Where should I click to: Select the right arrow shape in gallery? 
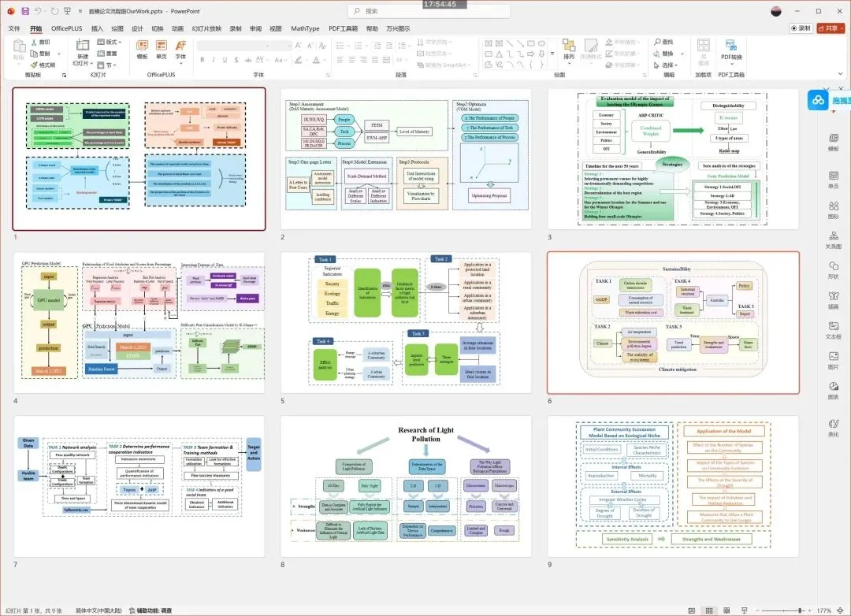click(531, 54)
